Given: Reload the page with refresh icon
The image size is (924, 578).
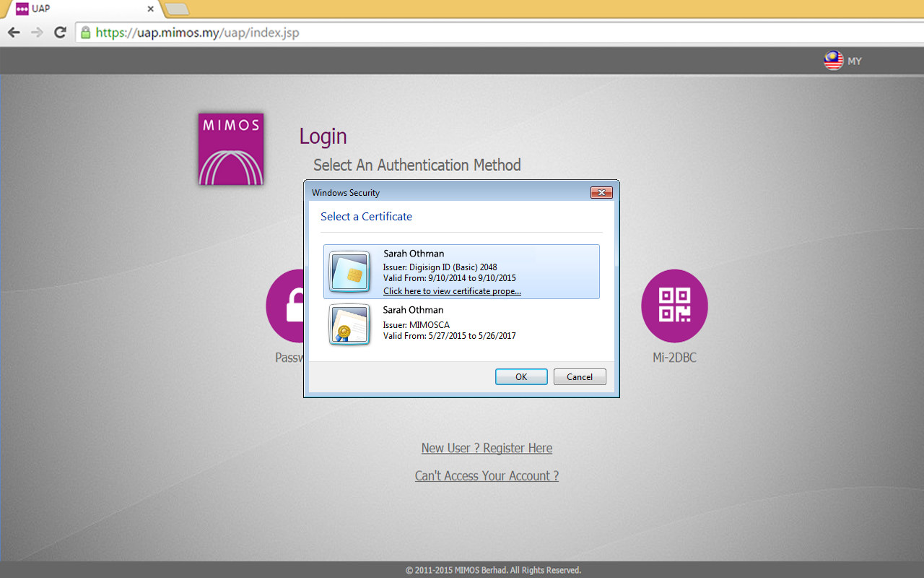Looking at the screenshot, I should [x=60, y=33].
